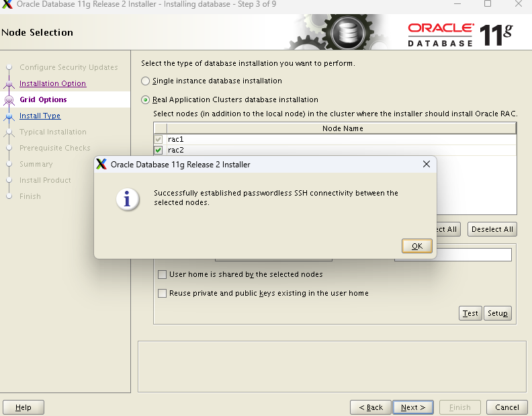Click the password input field
This screenshot has height=416, width=532.
tap(474, 255)
